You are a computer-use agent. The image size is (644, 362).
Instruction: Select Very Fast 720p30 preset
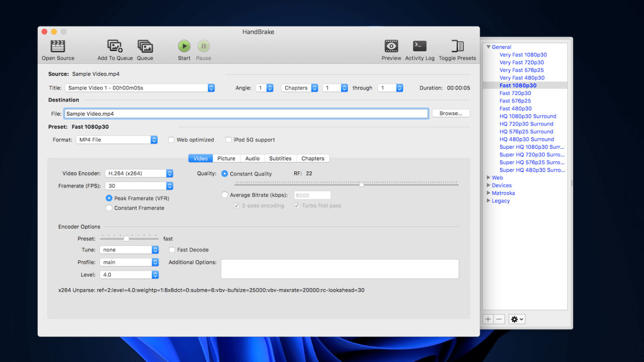522,62
